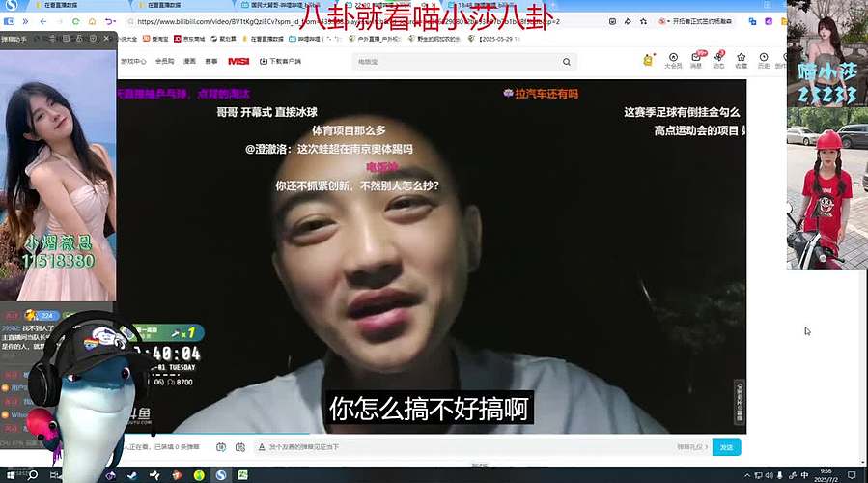Reload the page with green refresh icon
868x483 pixels.
pyautogui.click(x=75, y=21)
